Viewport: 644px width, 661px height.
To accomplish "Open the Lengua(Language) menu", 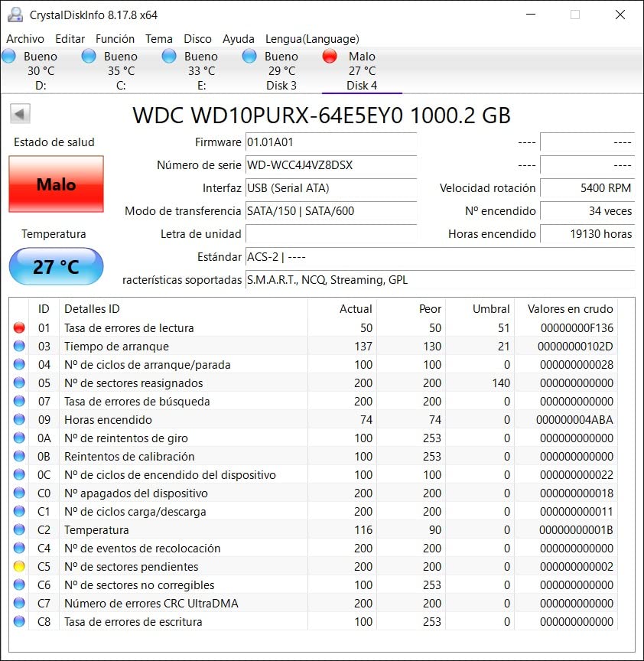I will pos(312,39).
